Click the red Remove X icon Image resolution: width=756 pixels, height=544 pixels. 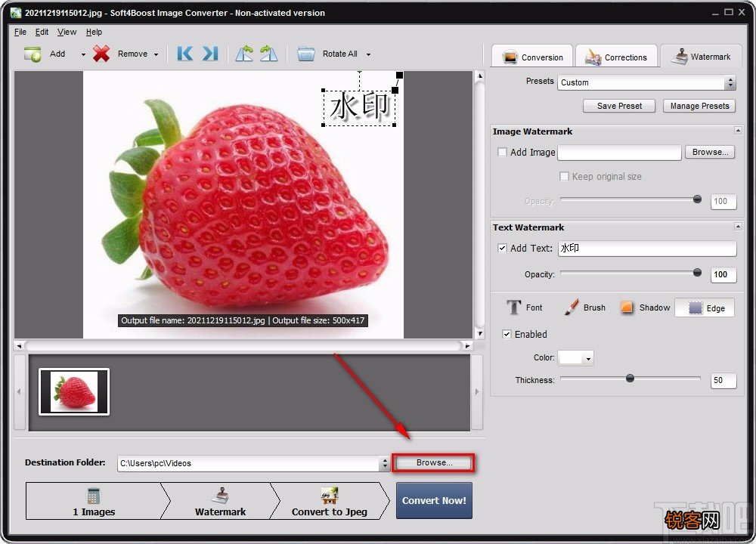(101, 54)
